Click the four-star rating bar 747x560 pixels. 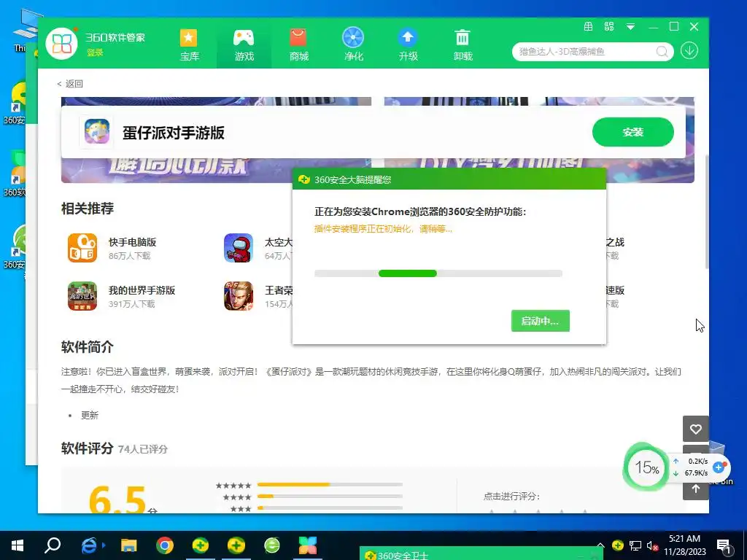330,496
